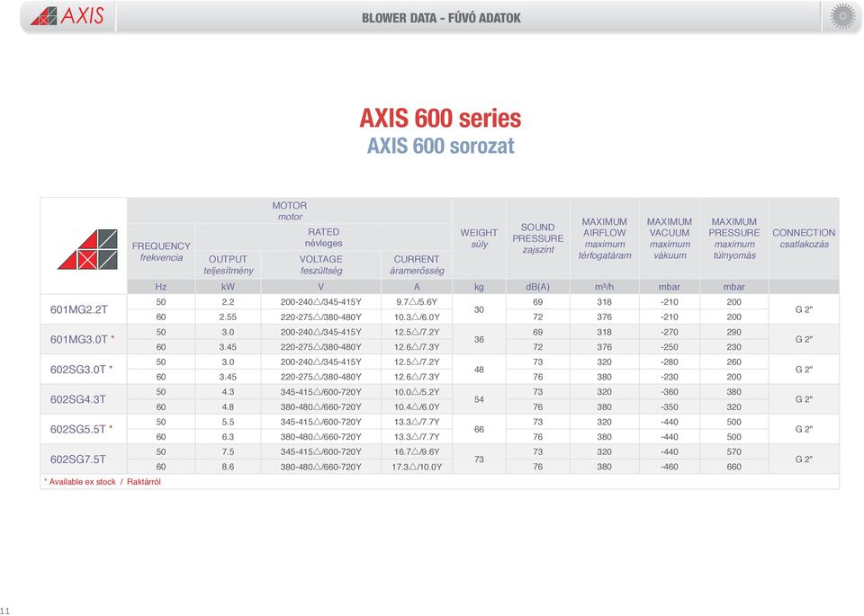Select the 4.3 kW output value
Image resolution: width=864 pixels, height=616 pixels.
pyautogui.click(x=228, y=392)
